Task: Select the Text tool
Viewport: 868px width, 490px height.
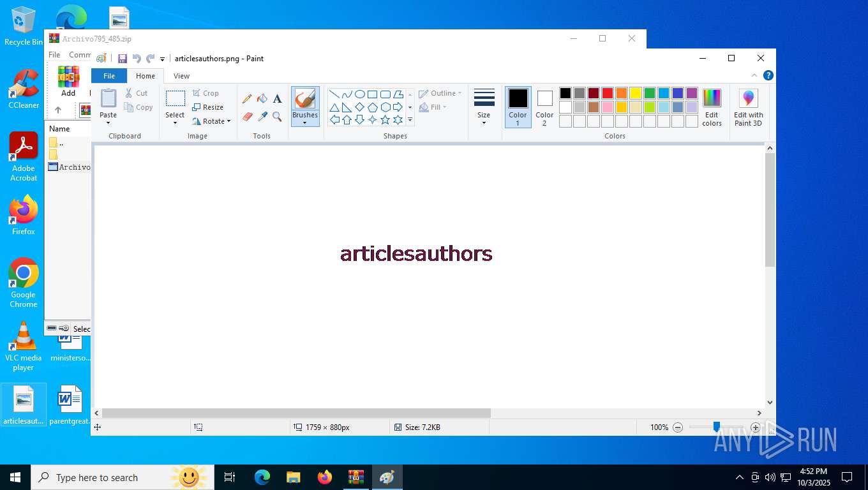Action: click(277, 99)
